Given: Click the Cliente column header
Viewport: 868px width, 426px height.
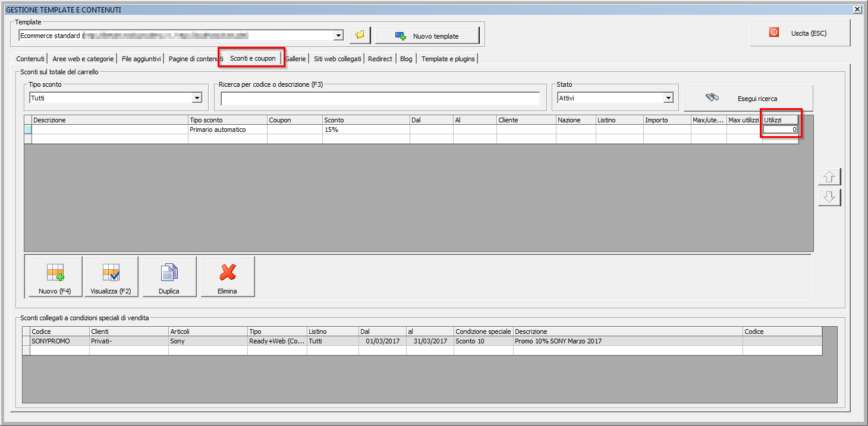Looking at the screenshot, I should [527, 120].
